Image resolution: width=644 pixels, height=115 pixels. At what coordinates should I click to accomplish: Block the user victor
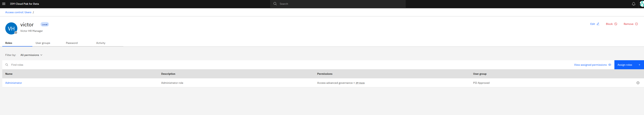tap(611, 24)
